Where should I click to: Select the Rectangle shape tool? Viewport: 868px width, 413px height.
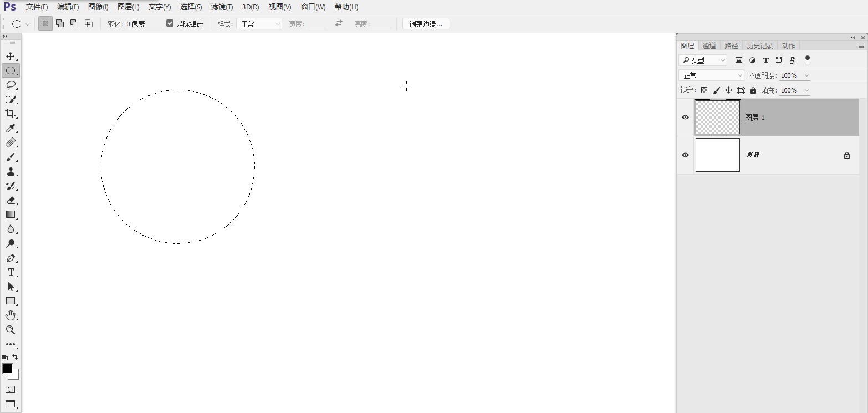pyautogui.click(x=11, y=301)
